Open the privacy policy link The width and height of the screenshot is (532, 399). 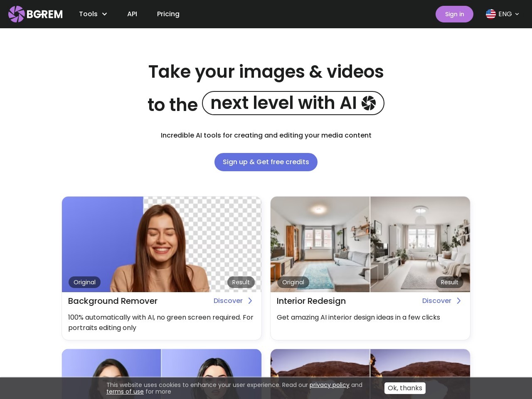pyautogui.click(x=330, y=385)
